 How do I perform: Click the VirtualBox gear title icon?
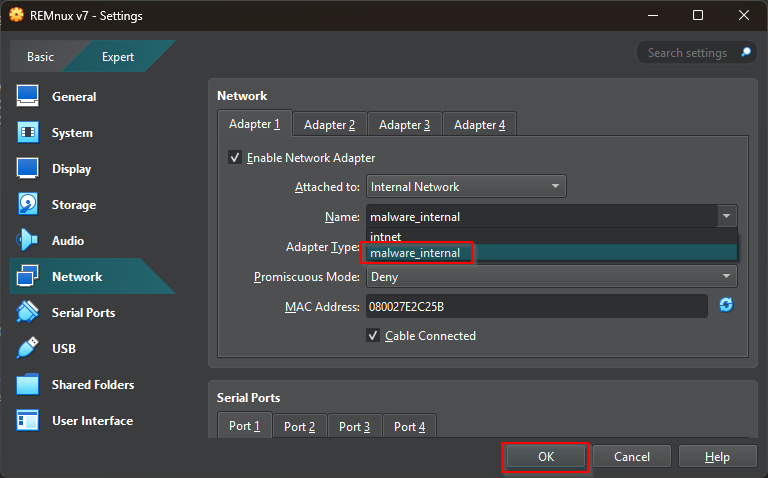16,15
